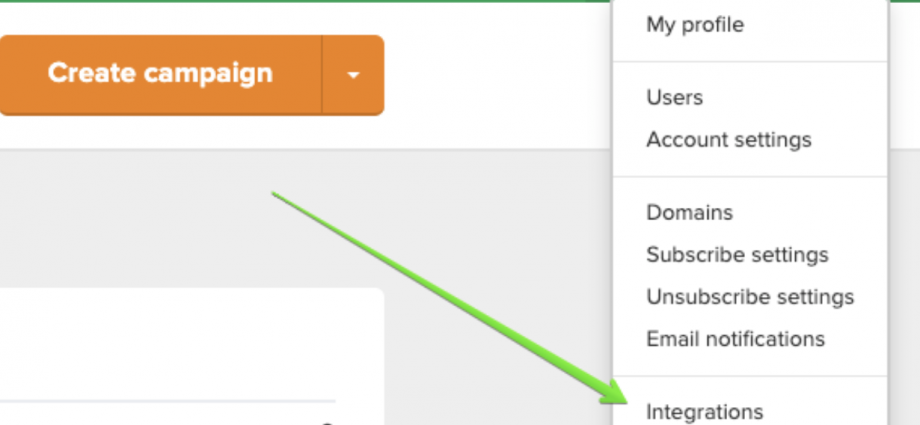Click the divider below My profile
Screen dimensions: 920x425
point(750,62)
